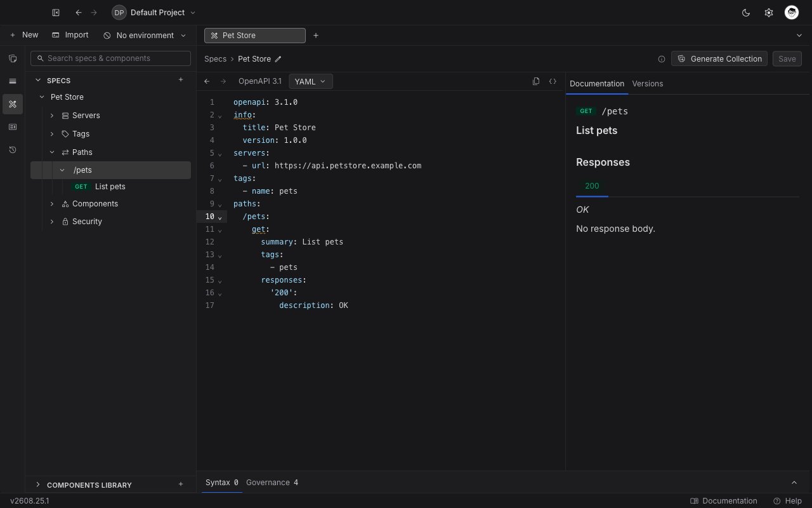The width and height of the screenshot is (812, 508).
Task: Expand the Security tree node
Action: coord(52,222)
